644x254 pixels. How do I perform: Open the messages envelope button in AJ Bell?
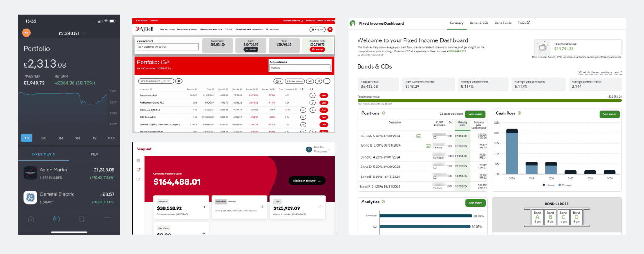tap(278, 81)
